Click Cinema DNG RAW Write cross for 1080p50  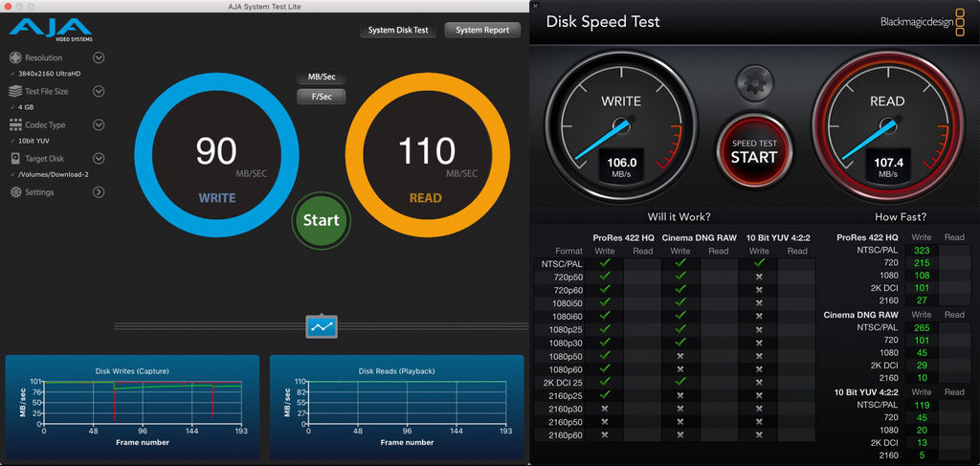pos(680,355)
